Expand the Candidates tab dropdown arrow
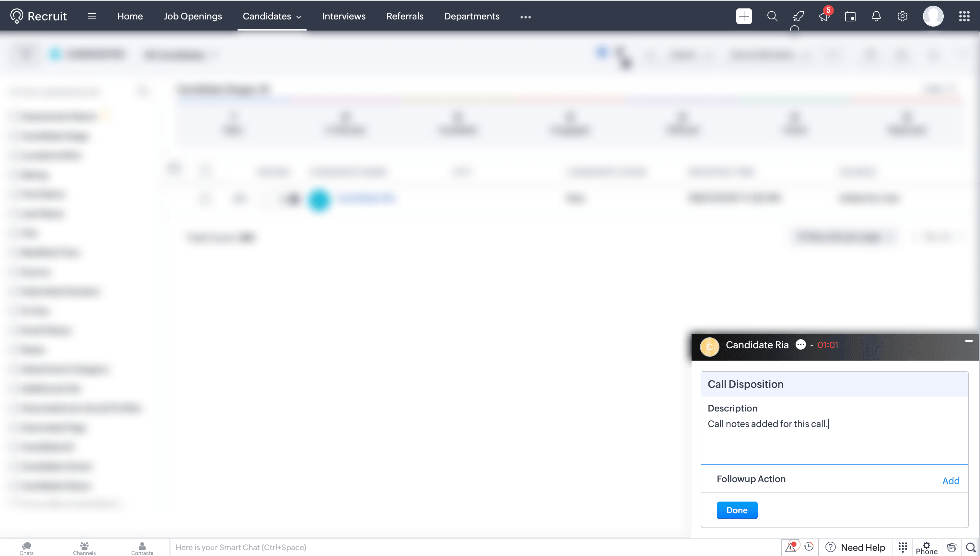Viewport: 980px width, 556px height. point(299,17)
